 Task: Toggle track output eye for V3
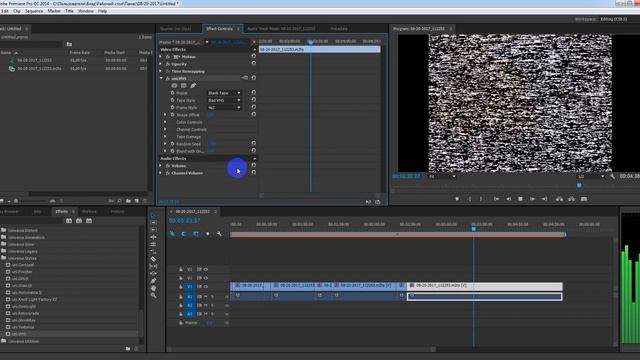pos(206,269)
